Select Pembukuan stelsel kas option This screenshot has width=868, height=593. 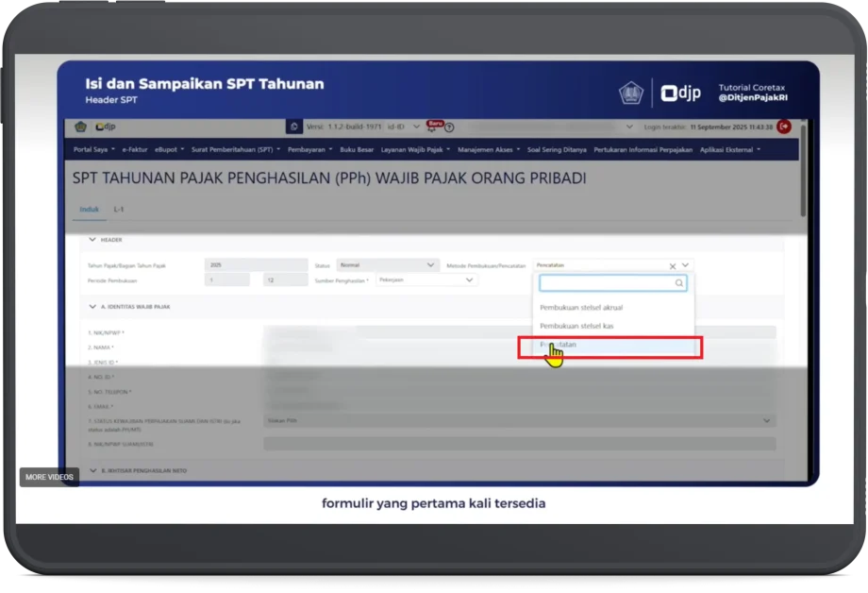click(576, 326)
